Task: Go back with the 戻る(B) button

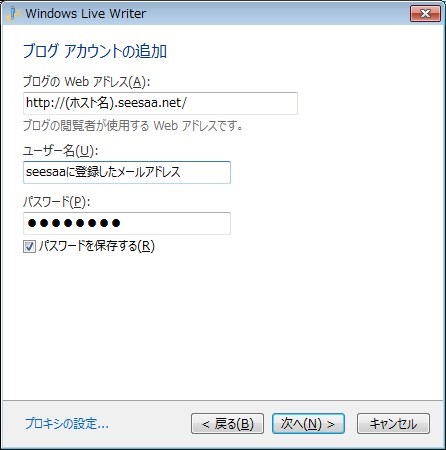Action: click(227, 424)
